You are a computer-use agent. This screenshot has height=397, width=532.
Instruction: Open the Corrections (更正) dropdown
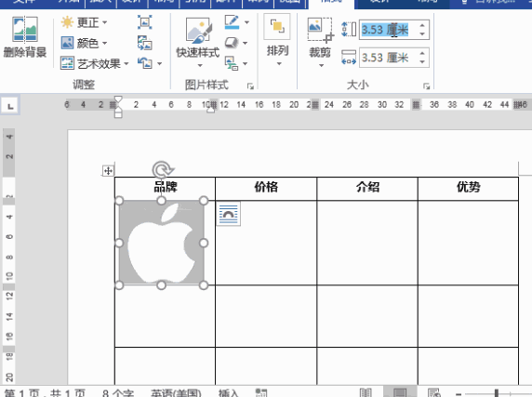pos(84,22)
